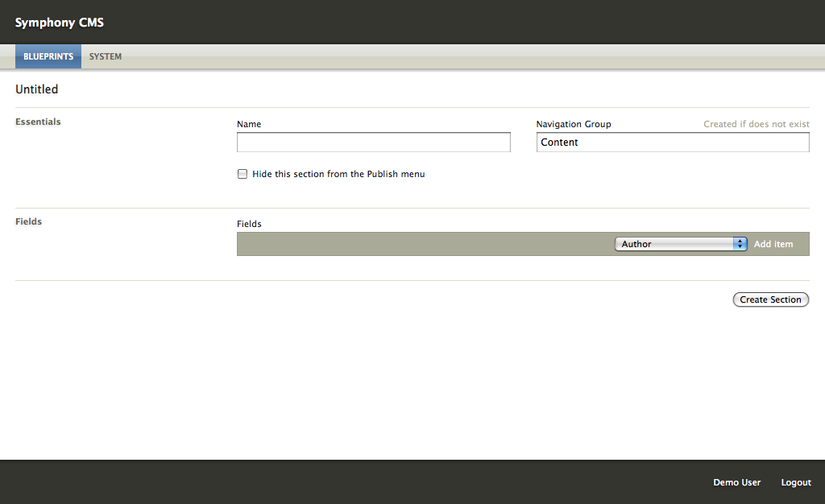Focus the Navigation Group input containing Content

click(x=673, y=143)
